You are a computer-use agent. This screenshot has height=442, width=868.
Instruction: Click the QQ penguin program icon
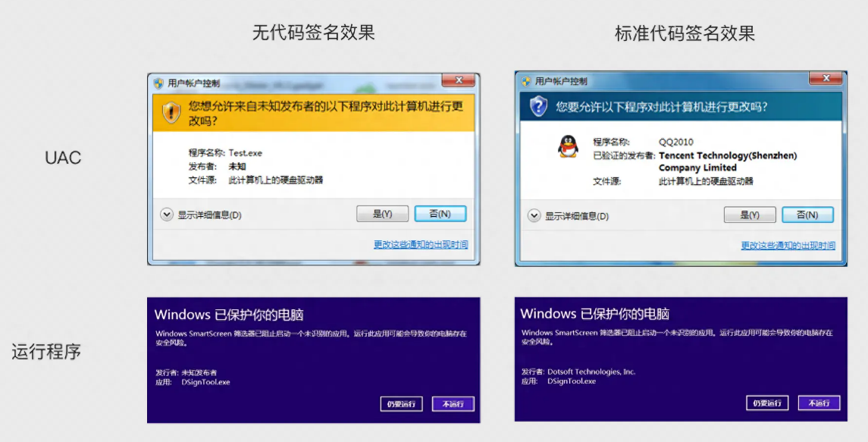568,146
